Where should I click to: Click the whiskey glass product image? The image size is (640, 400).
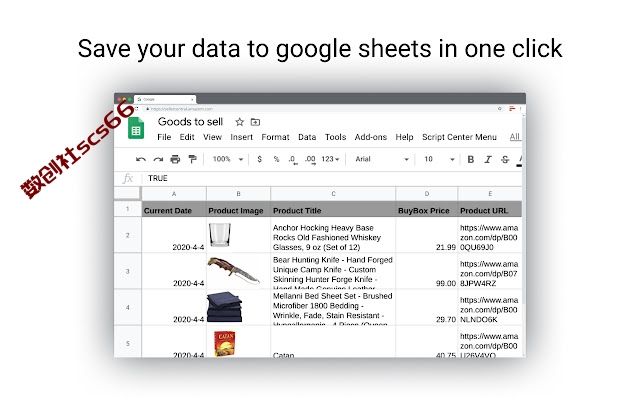[220, 235]
